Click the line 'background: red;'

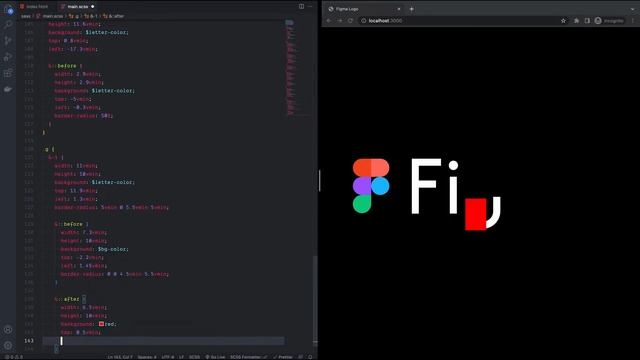point(89,324)
